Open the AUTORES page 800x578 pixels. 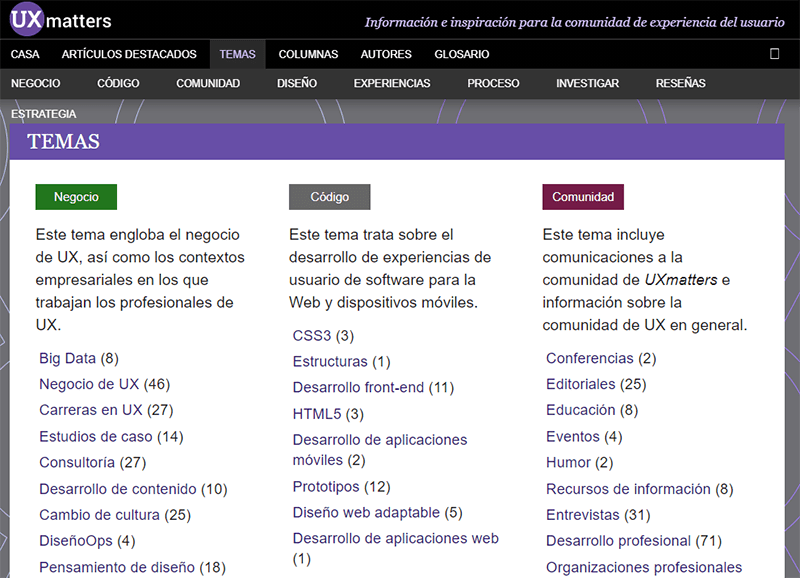[386, 55]
